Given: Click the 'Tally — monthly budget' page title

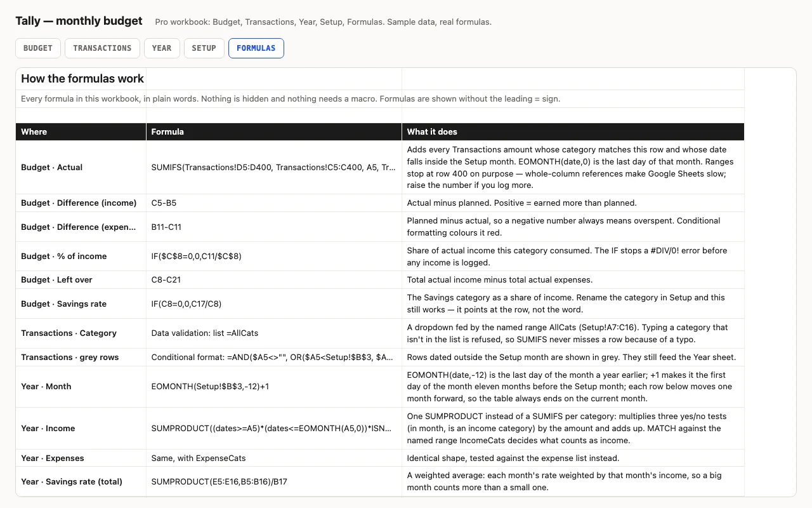Looking at the screenshot, I should click(79, 21).
